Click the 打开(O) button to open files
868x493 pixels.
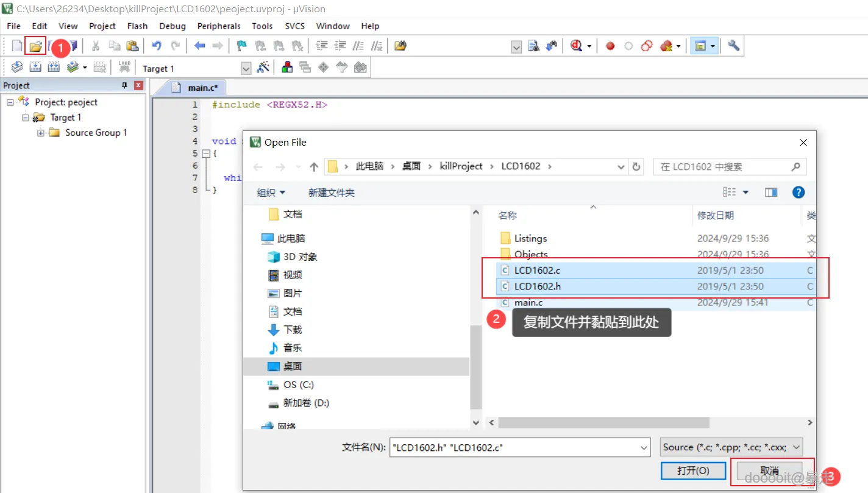[x=693, y=470]
